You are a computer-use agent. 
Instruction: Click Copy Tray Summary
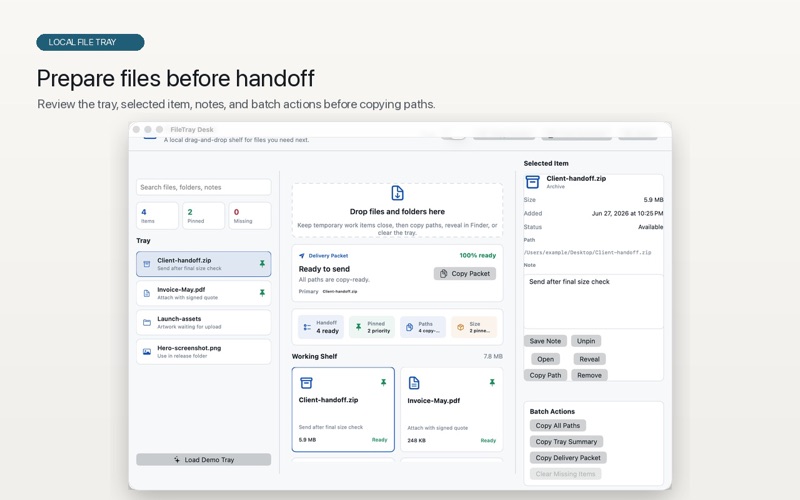click(x=566, y=441)
